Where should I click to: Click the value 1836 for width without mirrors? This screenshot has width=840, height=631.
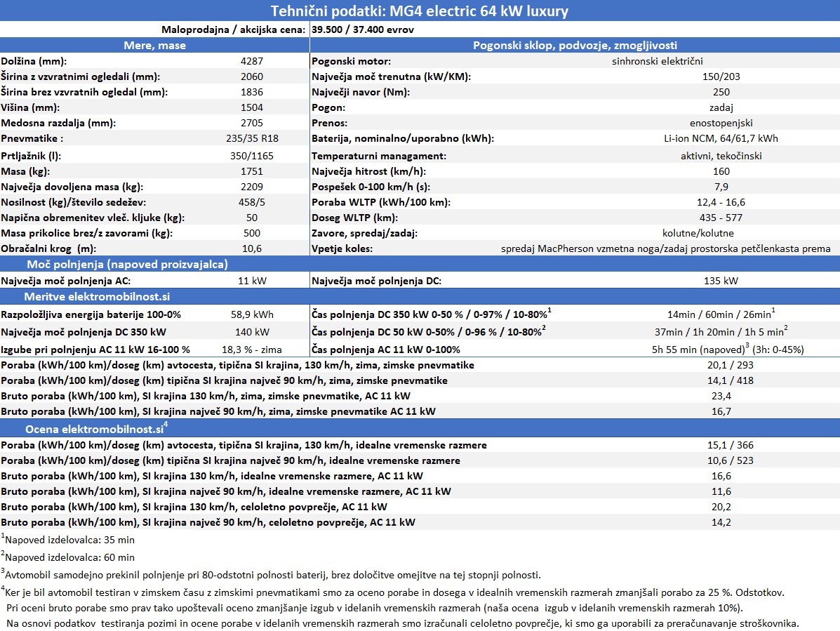[252, 92]
